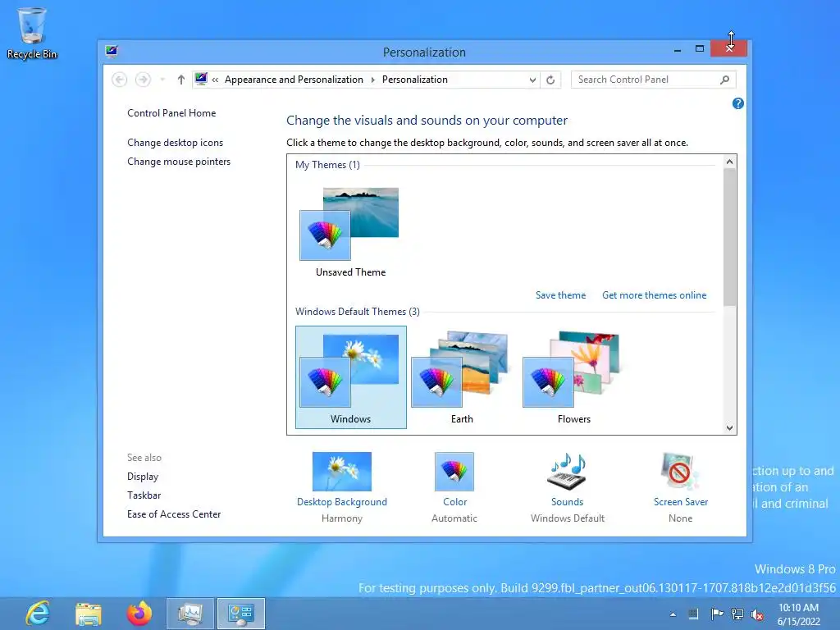Open address bar history dropdown
The height and width of the screenshot is (630, 840).
pos(532,80)
